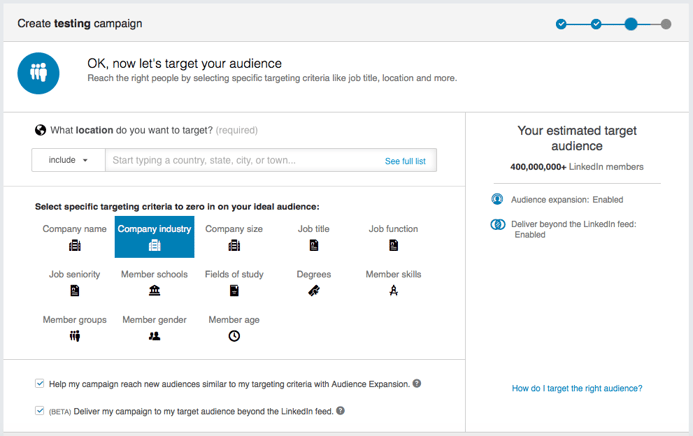Open the include/exclude location dropdown
Screen dimensions: 693x436
[68, 160]
